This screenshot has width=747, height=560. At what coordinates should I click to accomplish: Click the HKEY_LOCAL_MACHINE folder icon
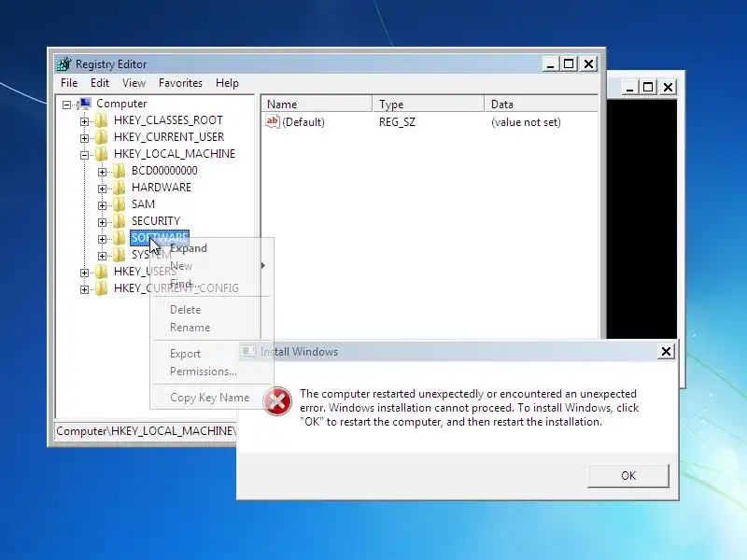(x=101, y=154)
